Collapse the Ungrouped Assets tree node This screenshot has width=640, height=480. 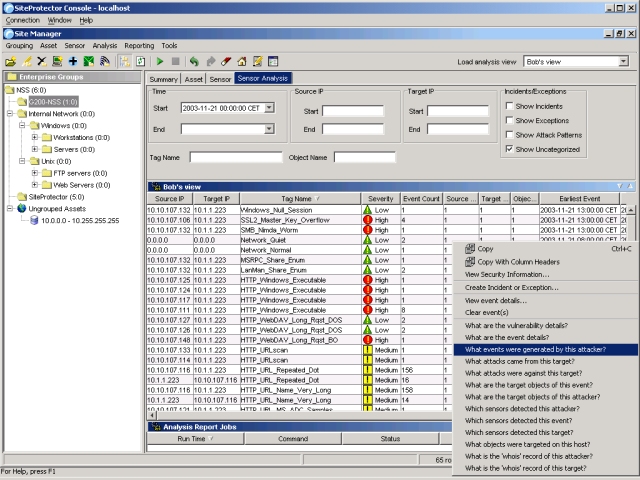pos(10,209)
